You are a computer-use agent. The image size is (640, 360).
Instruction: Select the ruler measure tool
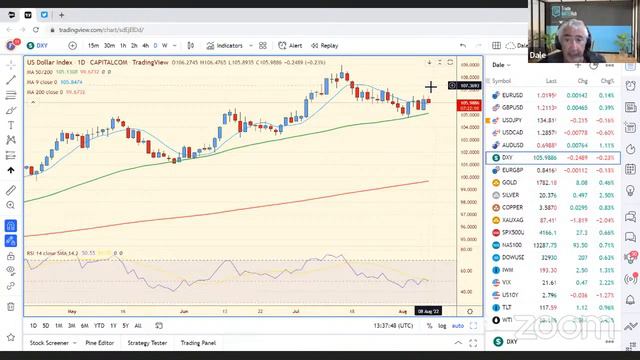pos(11,190)
